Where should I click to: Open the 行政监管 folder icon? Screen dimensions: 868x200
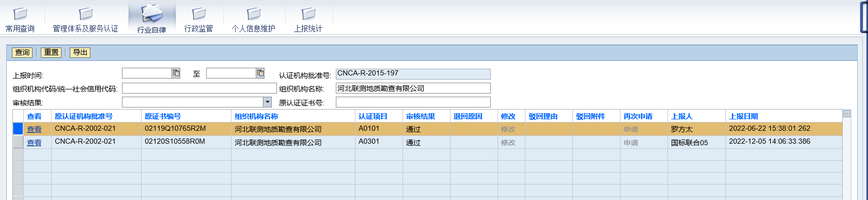(199, 13)
